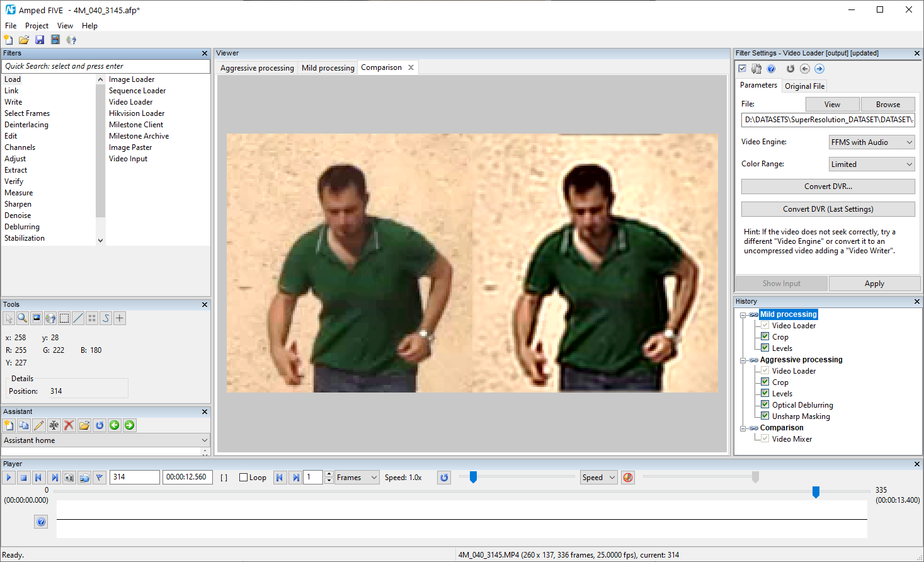Click the Browse button
924x562 pixels.
pos(887,105)
